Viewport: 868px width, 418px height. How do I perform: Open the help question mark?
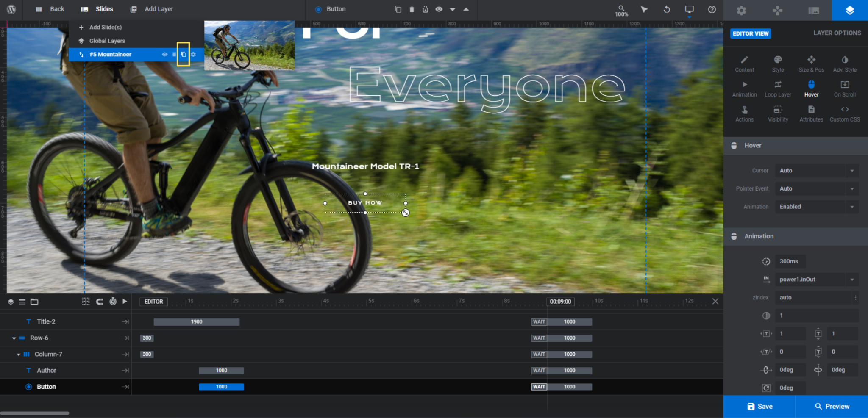[712, 9]
